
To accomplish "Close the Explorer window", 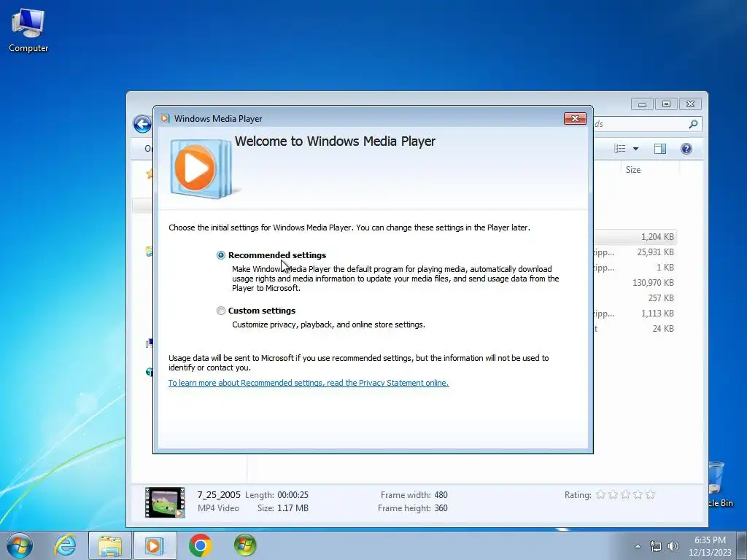I will [690, 104].
